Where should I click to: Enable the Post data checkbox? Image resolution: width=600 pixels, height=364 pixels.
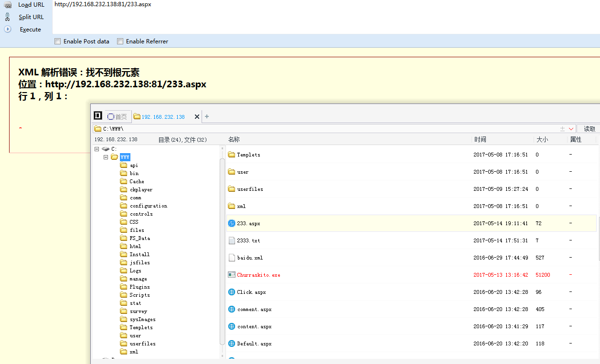pos(58,41)
